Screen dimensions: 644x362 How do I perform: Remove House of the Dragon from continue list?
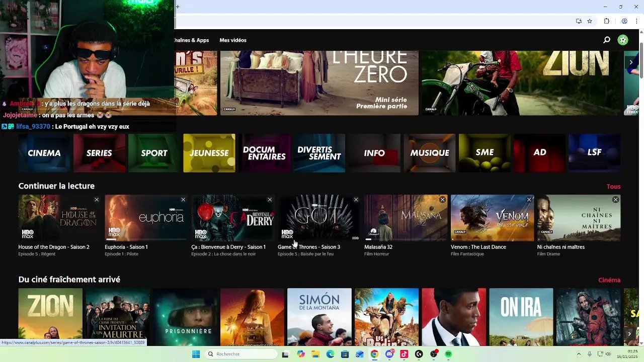(x=97, y=200)
